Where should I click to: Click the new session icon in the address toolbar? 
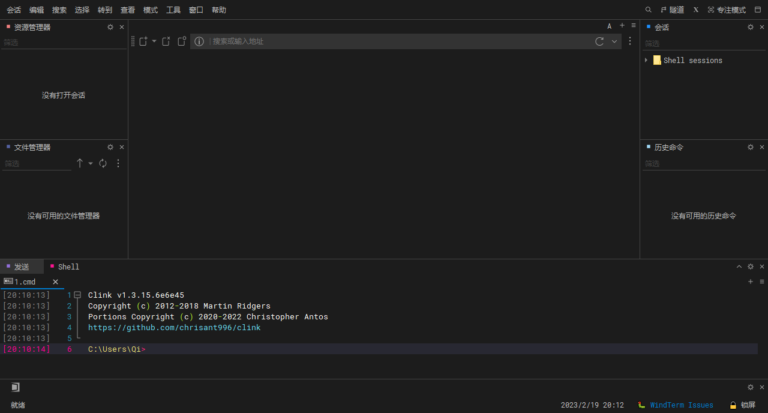point(143,41)
